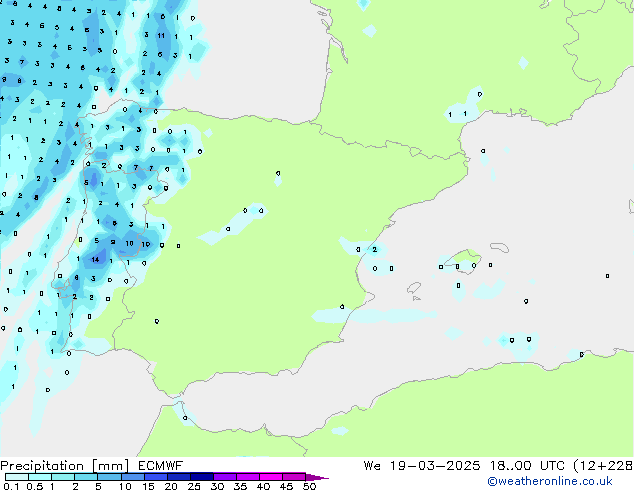Pick the legend swatch between 45 and 50
Screen dimensions: 634x490
click(x=296, y=477)
